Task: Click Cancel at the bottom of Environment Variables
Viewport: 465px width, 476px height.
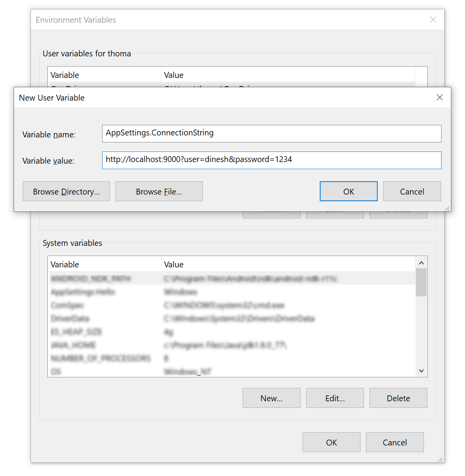Action: [x=395, y=442]
